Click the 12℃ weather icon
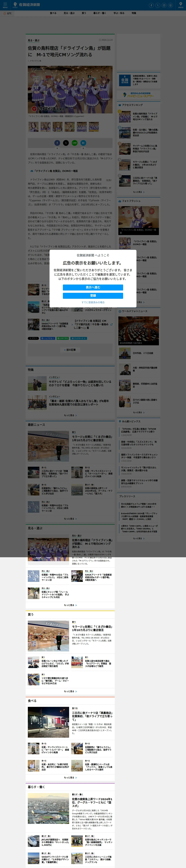Viewport: 186px width, 868px height. pyautogui.click(x=5, y=13)
